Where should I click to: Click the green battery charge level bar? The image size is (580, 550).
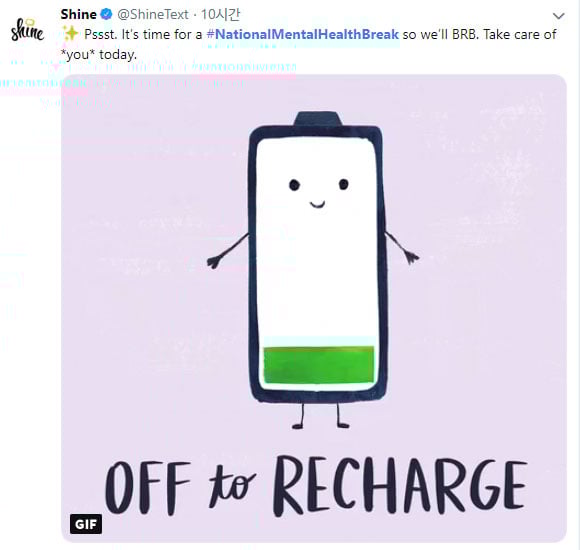pos(318,365)
